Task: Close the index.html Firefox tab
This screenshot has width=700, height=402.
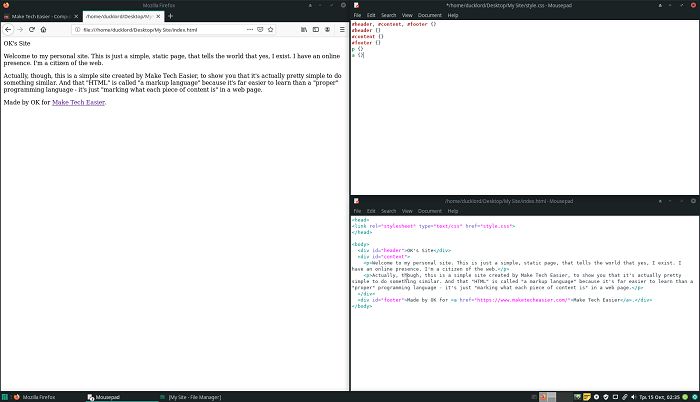Action: click(158, 17)
